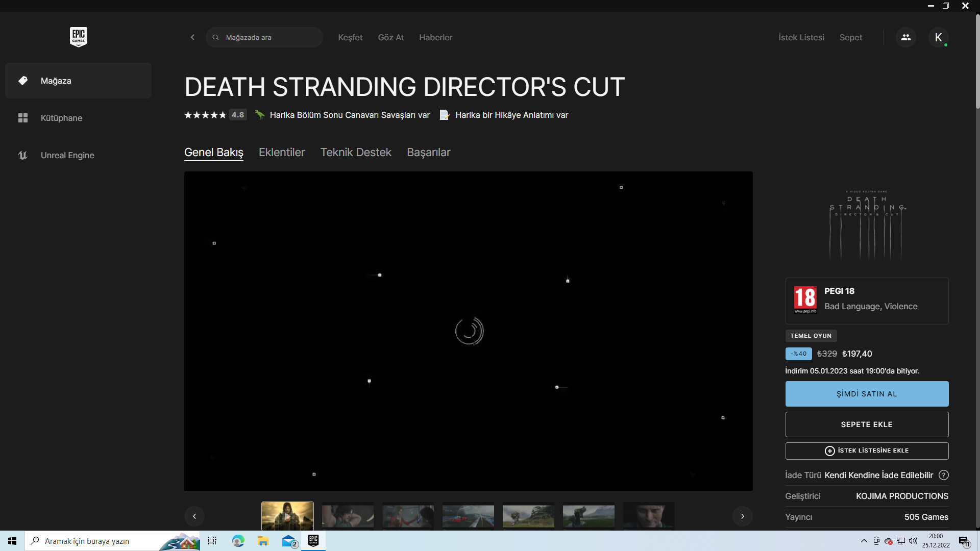The height and width of the screenshot is (551, 980).
Task: Click the Mağazada ara search field
Action: [264, 37]
